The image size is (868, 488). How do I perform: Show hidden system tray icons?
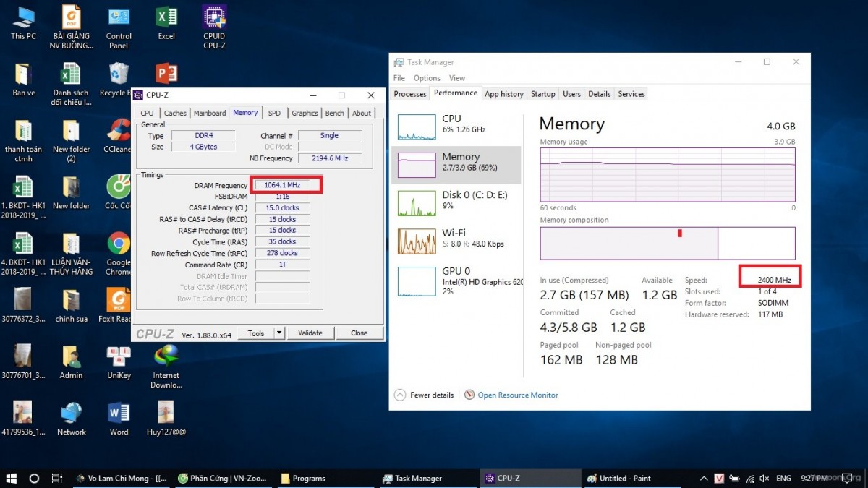[705, 478]
